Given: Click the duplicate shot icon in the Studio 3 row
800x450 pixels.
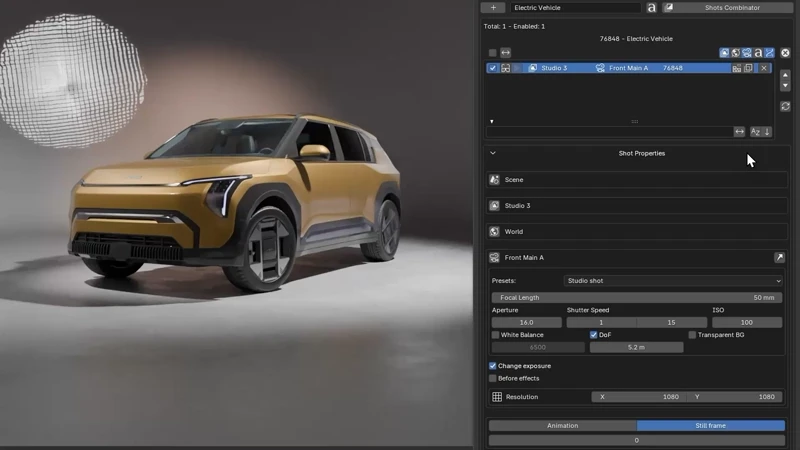Looking at the screenshot, I should 748,68.
